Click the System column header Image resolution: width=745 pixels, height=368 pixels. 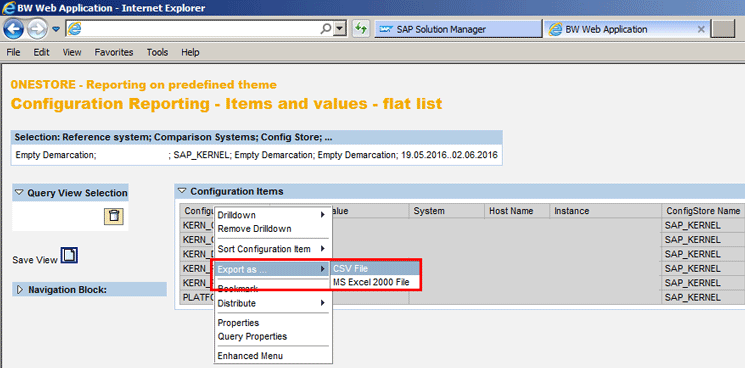point(447,211)
